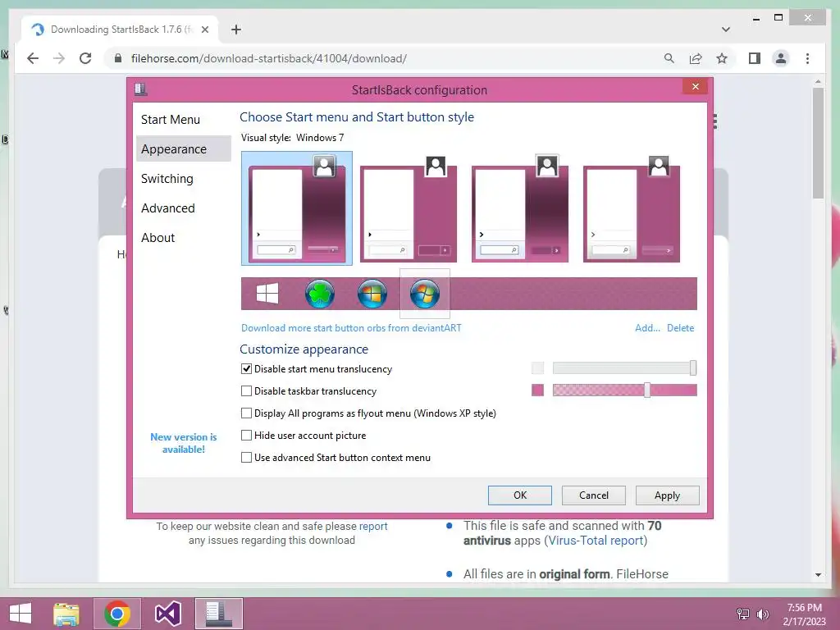Enable Disable taskbar translucency checkbox

246,391
